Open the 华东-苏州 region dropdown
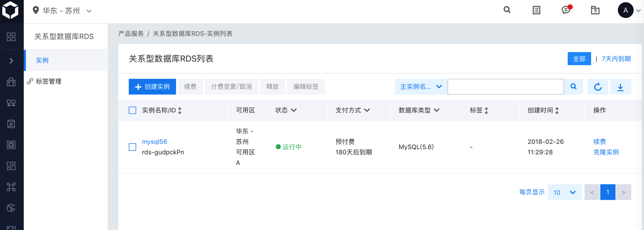644x230 pixels. (62, 11)
